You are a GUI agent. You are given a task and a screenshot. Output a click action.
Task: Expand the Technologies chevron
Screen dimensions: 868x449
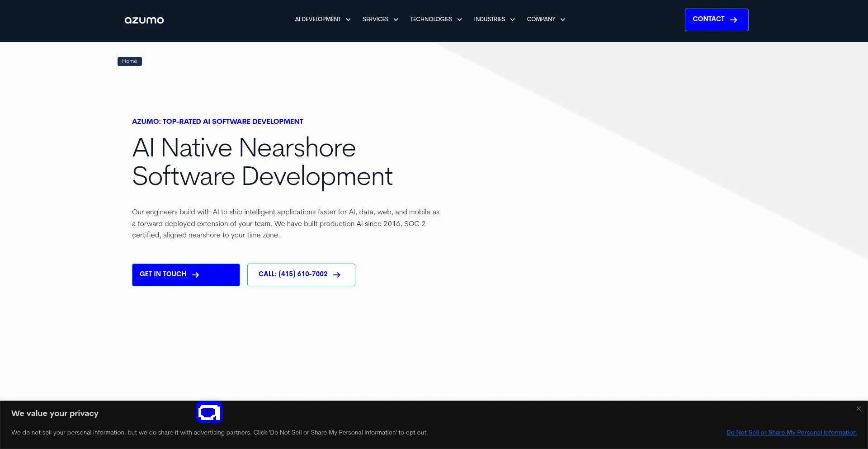460,19
